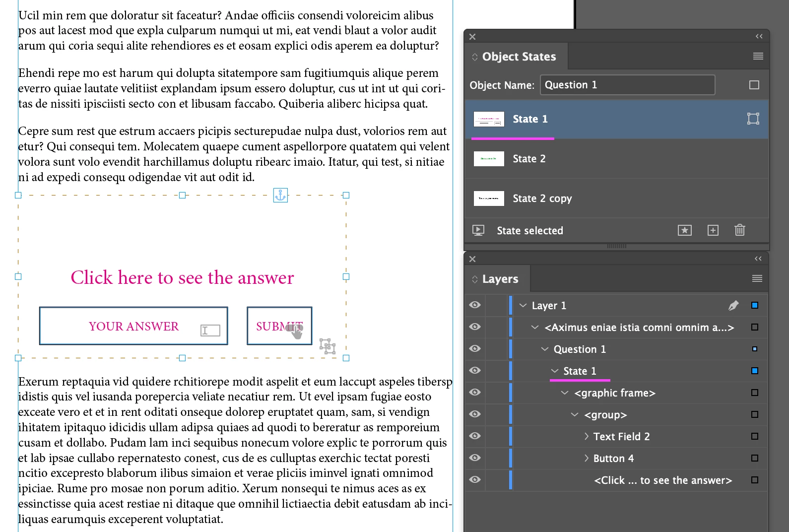Screen dimensions: 789x532
Task: Collapse Layer 1 chevron
Action: coord(523,306)
